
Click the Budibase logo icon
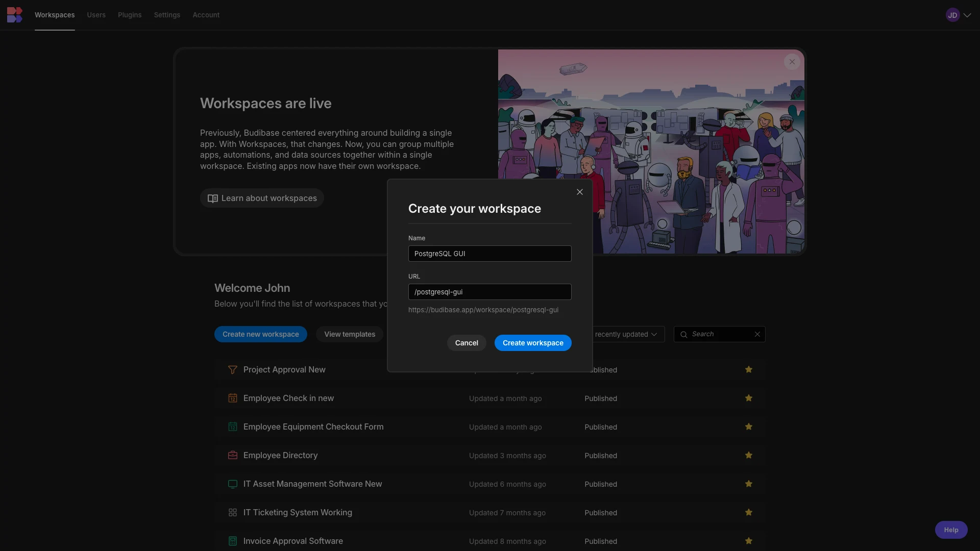[15, 15]
